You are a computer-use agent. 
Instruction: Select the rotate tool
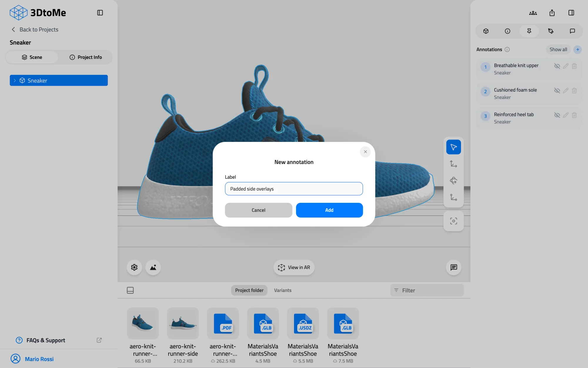point(454,180)
